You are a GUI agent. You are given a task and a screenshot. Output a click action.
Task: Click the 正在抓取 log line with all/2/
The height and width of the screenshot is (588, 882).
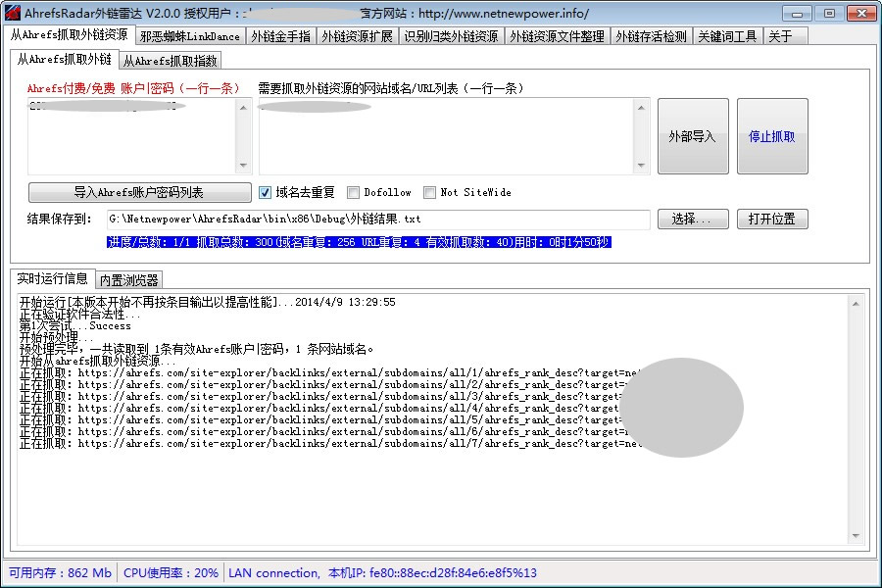point(323,385)
